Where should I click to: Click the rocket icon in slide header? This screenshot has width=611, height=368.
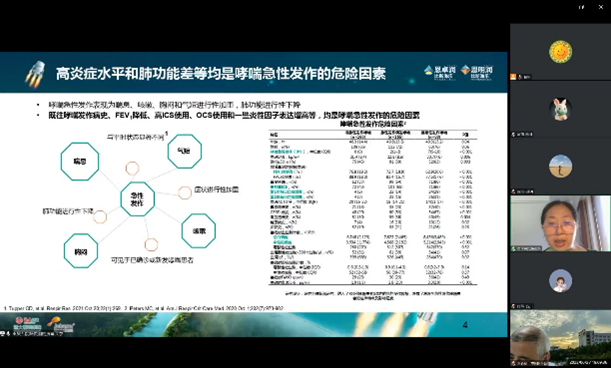[35, 73]
